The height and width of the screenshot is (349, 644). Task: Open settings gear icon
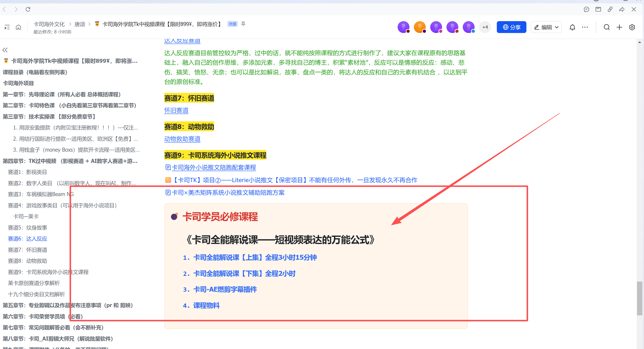tap(632, 27)
